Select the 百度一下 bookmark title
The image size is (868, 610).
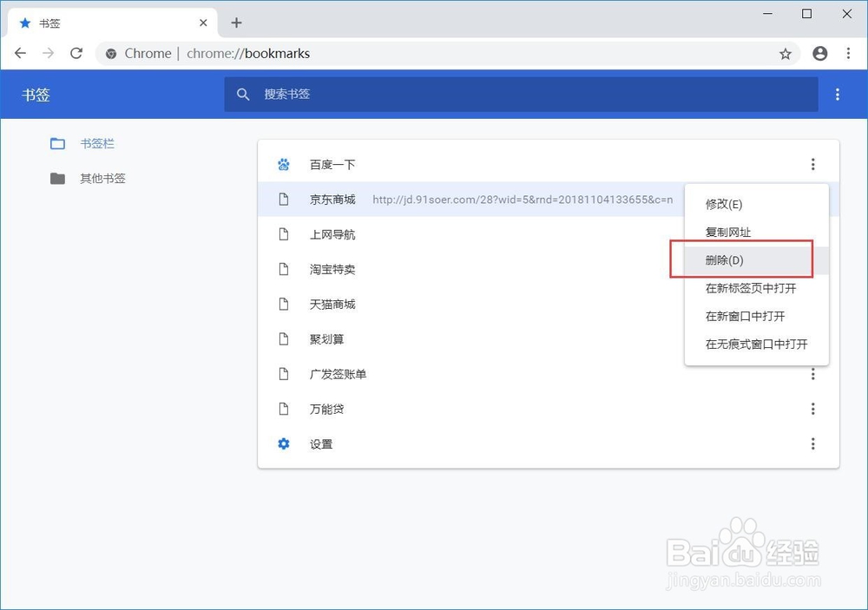332,164
